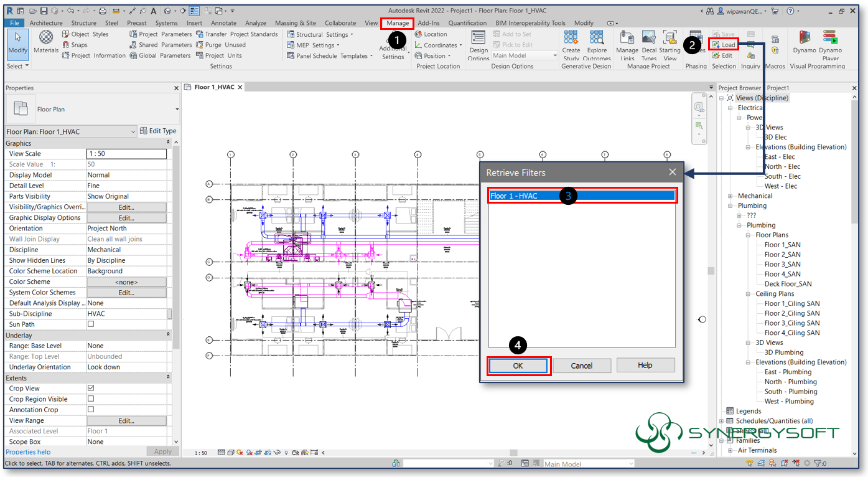Viewport: 868px width, 477px height.
Task: Toggle Temporary Hide/Isolate in view controls
Action: (277, 452)
